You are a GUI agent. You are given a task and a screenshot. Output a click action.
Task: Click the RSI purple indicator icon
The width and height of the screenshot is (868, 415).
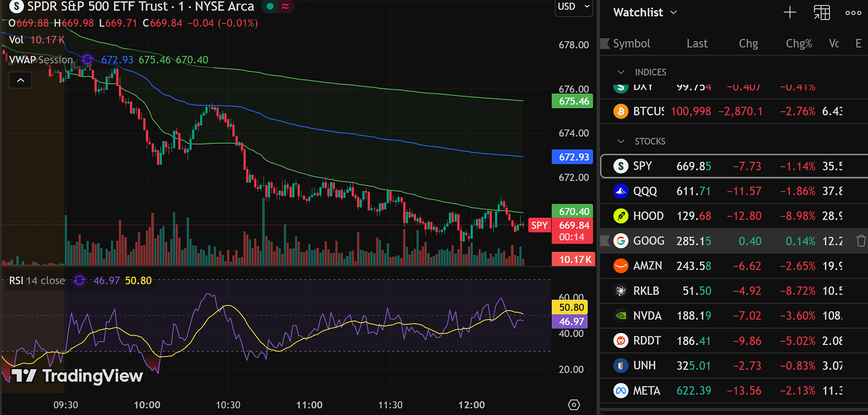pos(79,281)
